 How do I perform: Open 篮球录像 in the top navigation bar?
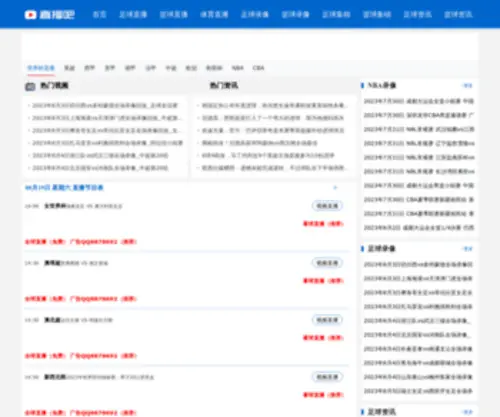tap(296, 14)
